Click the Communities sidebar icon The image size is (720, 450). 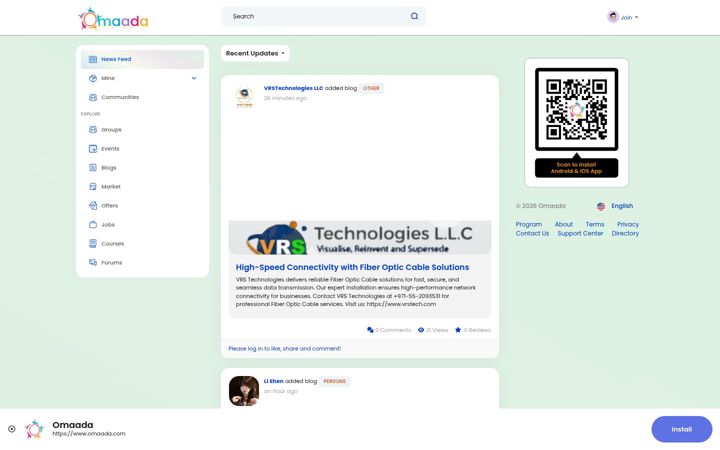93,97
